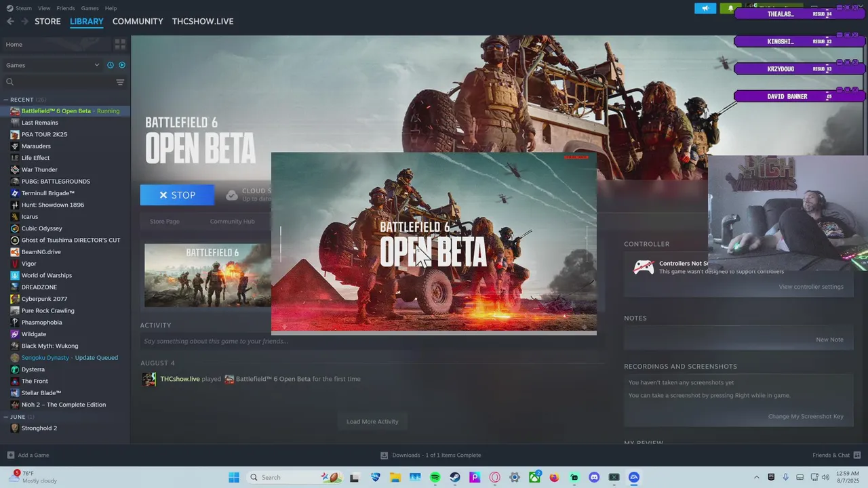Select Stronghold 2 under June

click(x=39, y=428)
